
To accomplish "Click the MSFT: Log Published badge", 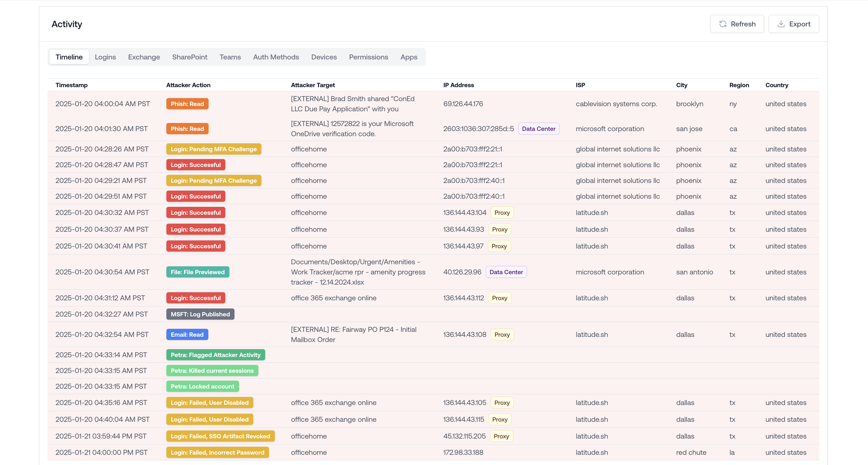I will (x=200, y=314).
